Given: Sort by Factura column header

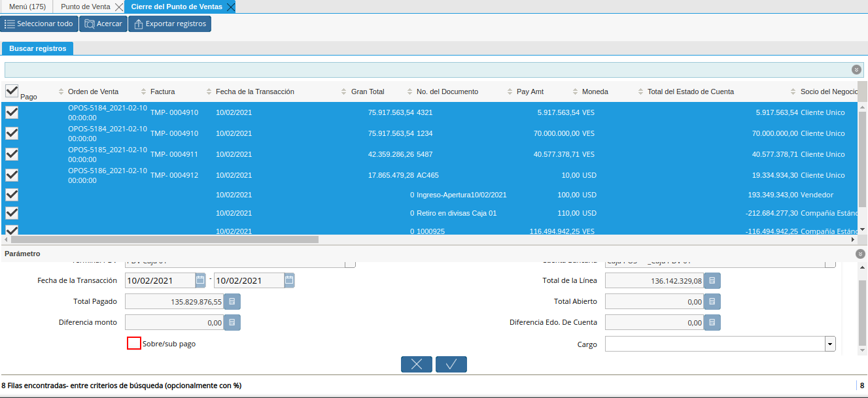Looking at the screenshot, I should click(162, 91).
